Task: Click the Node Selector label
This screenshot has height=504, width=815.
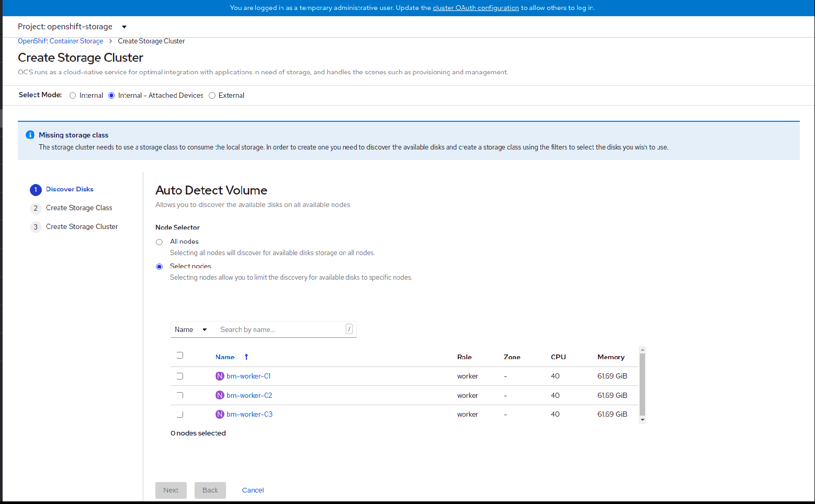Action: (178, 227)
